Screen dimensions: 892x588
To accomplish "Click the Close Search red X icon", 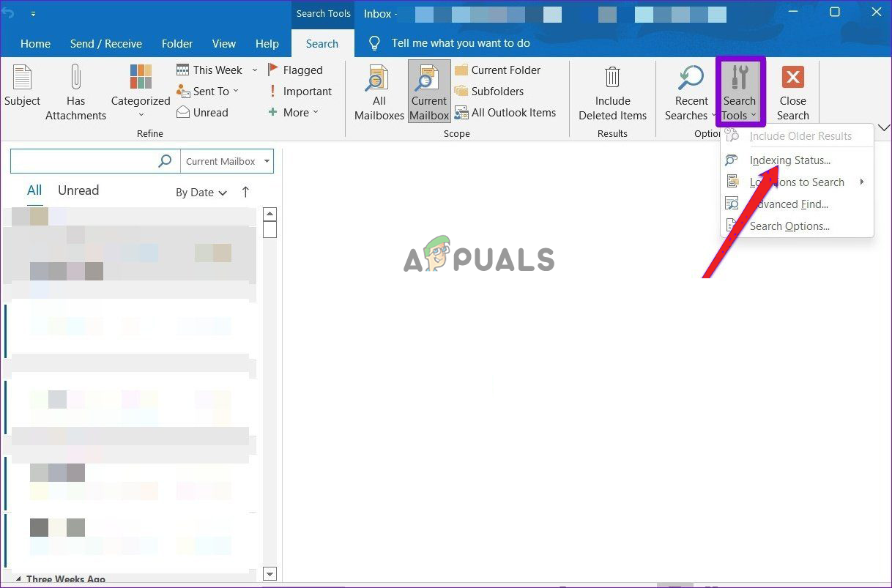I will coord(792,78).
